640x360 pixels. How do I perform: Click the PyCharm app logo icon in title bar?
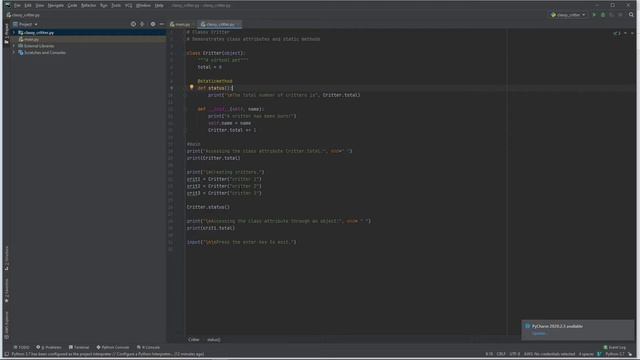pyautogui.click(x=7, y=6)
